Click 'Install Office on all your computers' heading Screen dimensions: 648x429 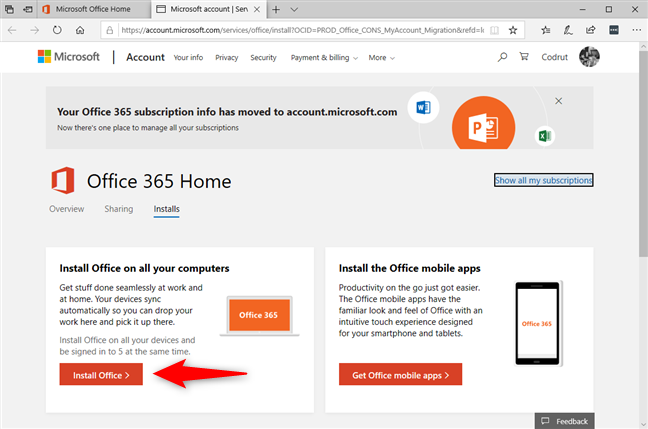coord(144,268)
